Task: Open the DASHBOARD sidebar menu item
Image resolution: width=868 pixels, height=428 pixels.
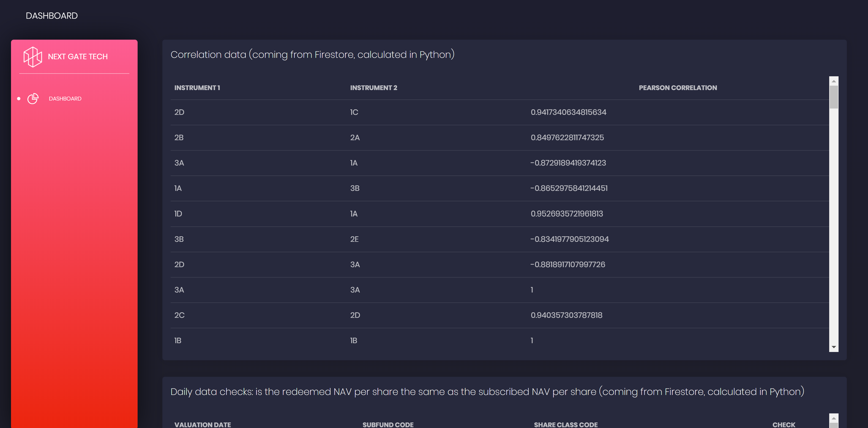Action: pyautogui.click(x=65, y=99)
